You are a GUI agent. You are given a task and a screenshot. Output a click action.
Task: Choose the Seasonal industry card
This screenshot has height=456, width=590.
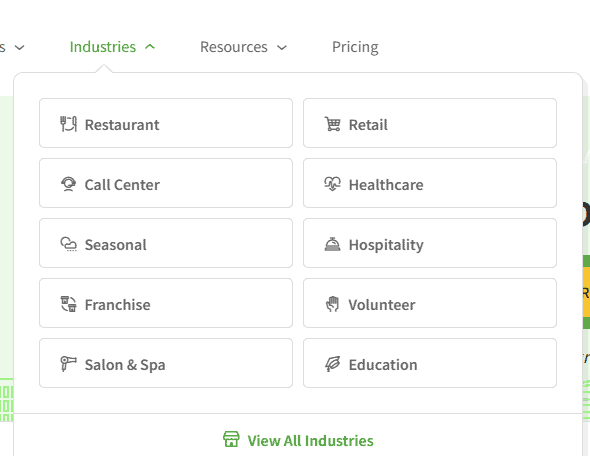166,243
